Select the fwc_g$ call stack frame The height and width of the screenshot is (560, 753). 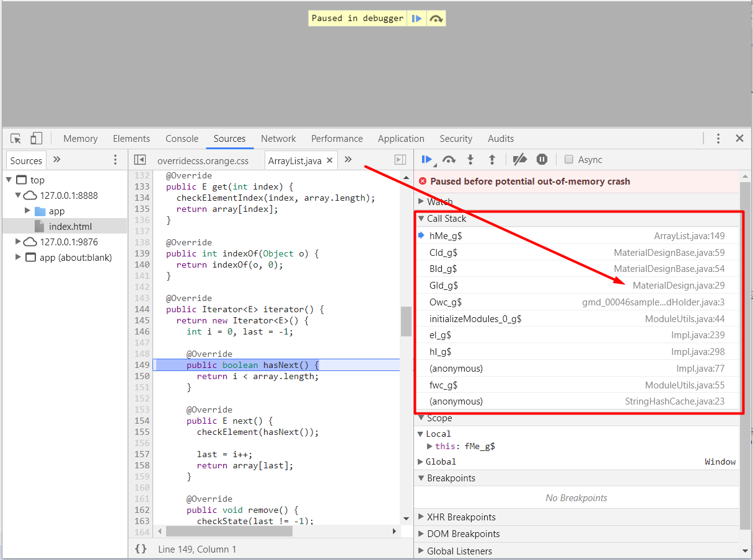tap(576, 385)
